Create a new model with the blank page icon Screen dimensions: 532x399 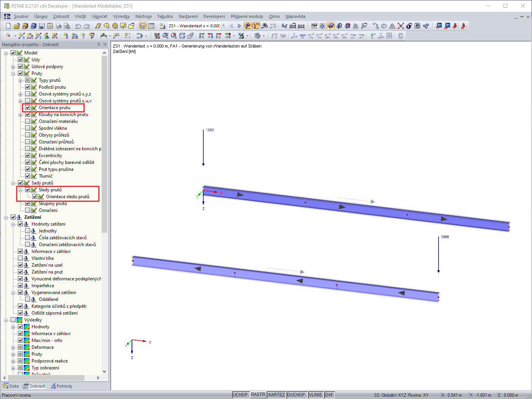[8, 26]
